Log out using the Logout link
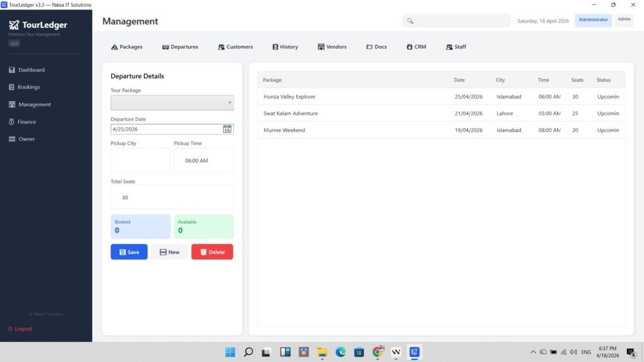 tap(23, 329)
